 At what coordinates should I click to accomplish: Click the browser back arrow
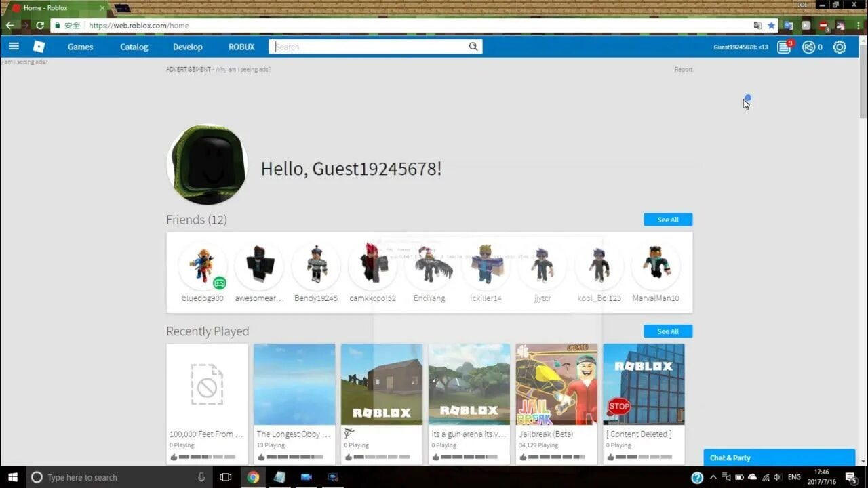tap(9, 26)
